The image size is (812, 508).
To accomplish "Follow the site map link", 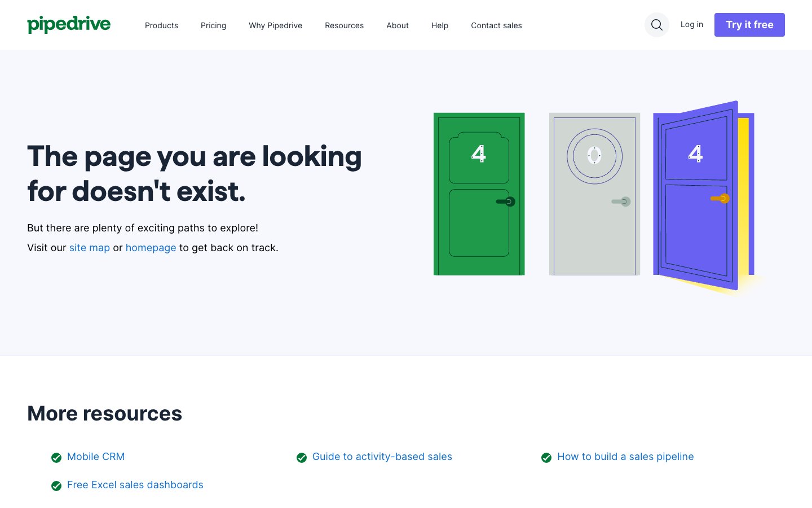I will pyautogui.click(x=90, y=248).
